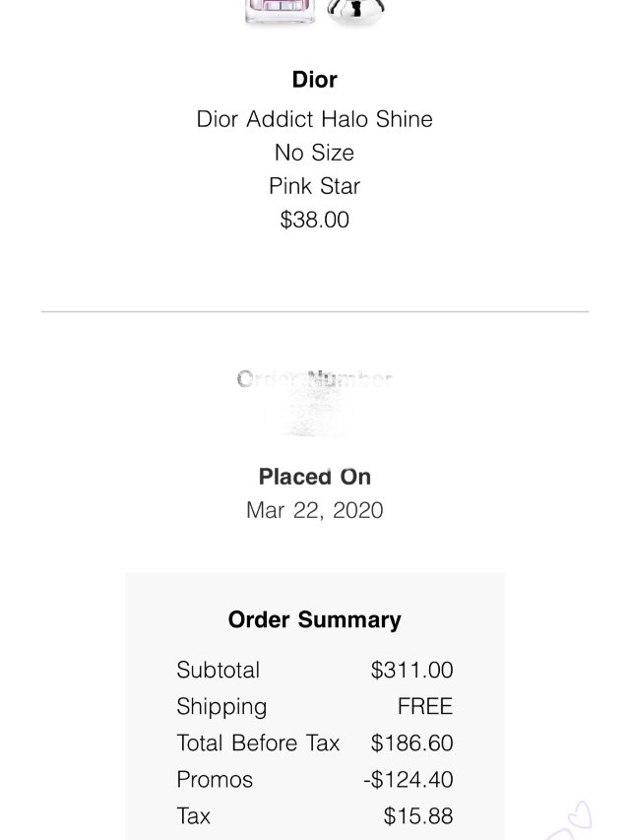The image size is (630, 840).
Task: Tap the Subtotal label
Action: click(219, 670)
